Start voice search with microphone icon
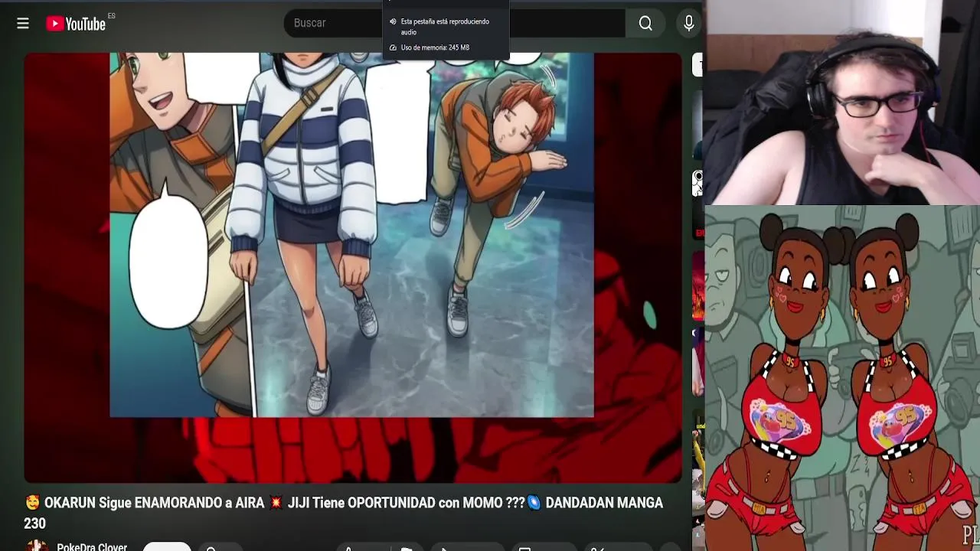The image size is (980, 551). (688, 24)
